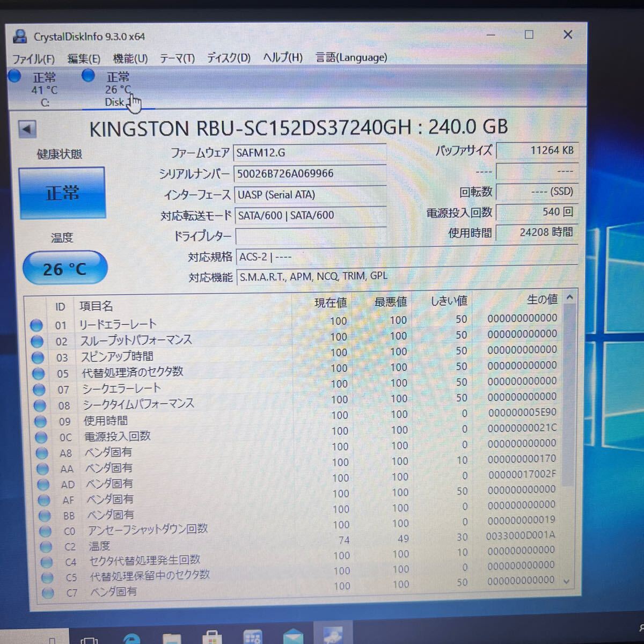Click the status dot for C2 温度
The image size is (644, 644).
(46, 547)
